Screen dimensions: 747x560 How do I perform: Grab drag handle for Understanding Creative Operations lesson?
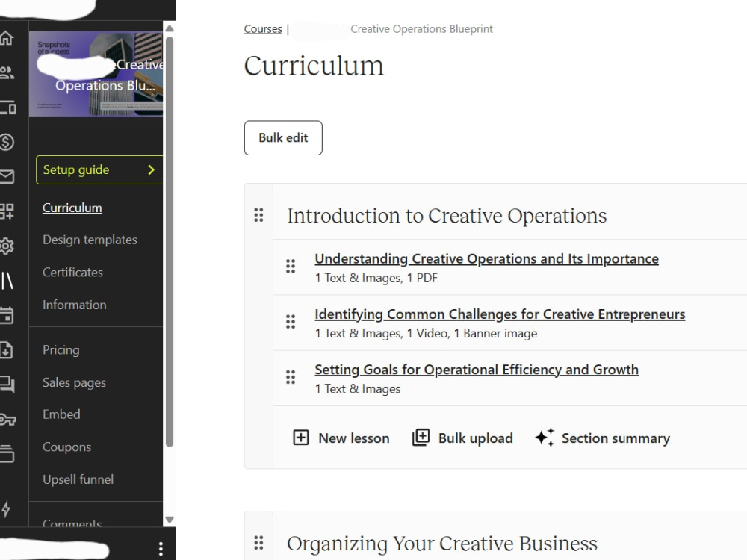coord(291,267)
